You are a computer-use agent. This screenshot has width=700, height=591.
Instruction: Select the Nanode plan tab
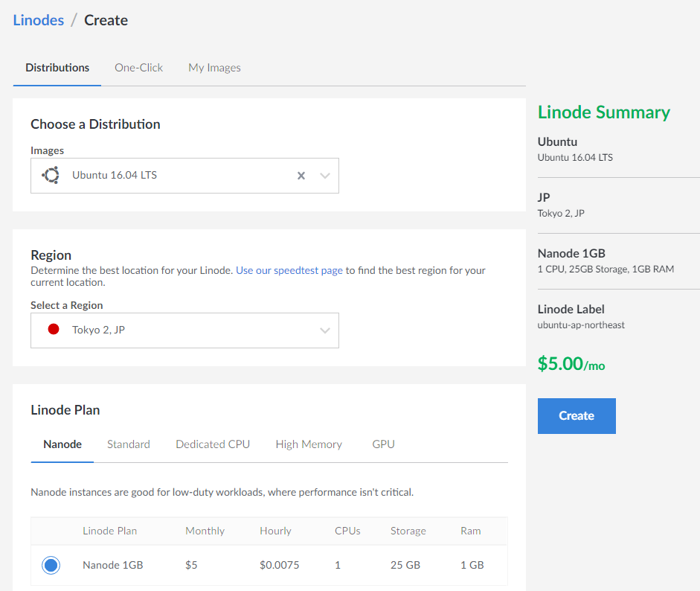[62, 444]
